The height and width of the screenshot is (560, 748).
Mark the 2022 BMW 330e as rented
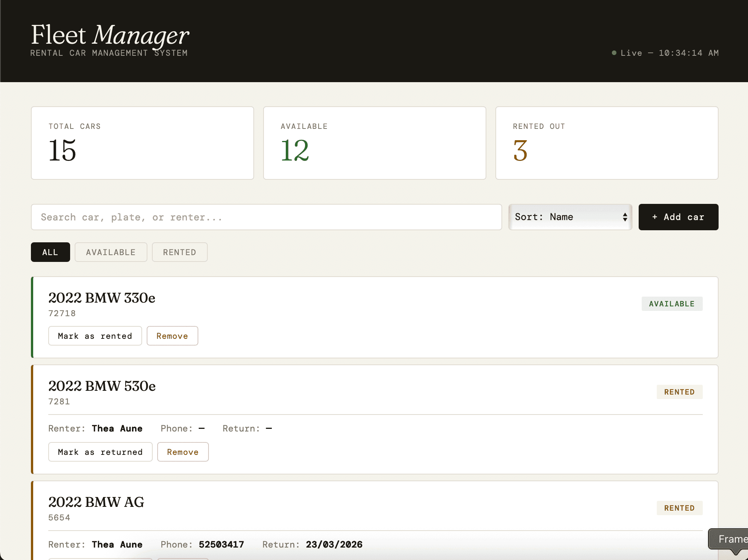95,336
